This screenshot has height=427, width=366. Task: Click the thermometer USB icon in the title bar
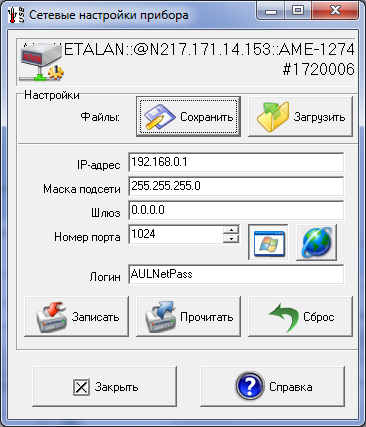pos(16,15)
